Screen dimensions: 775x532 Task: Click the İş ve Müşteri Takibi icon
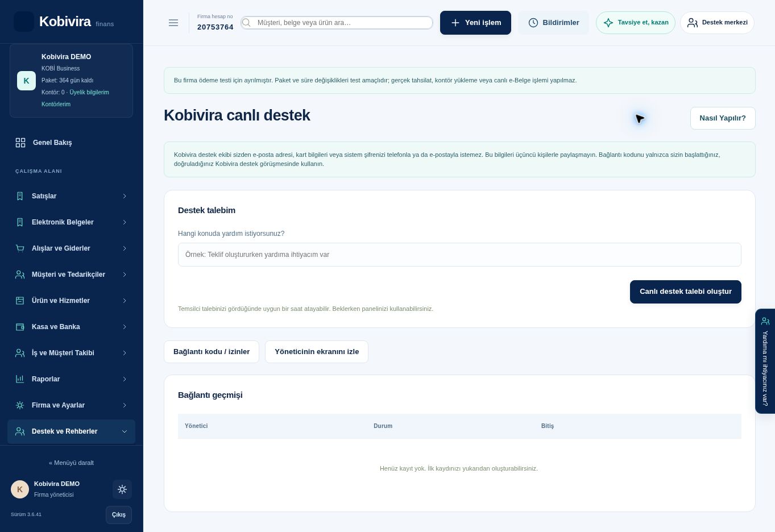coord(20,353)
